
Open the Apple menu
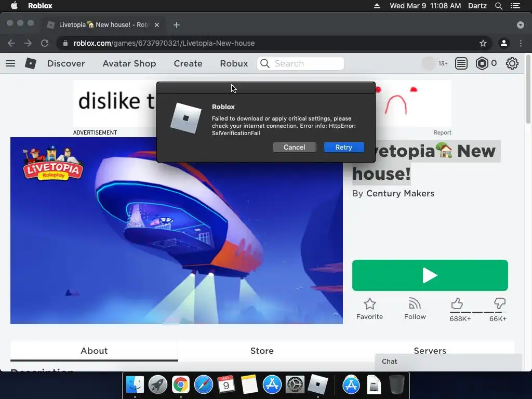point(14,6)
